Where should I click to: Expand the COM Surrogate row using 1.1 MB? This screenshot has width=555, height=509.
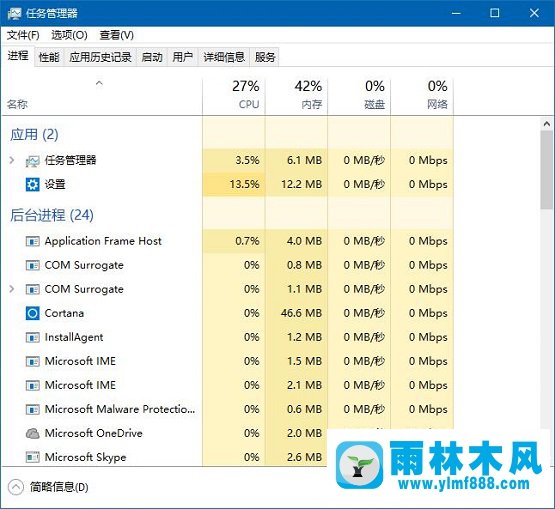(x=12, y=289)
